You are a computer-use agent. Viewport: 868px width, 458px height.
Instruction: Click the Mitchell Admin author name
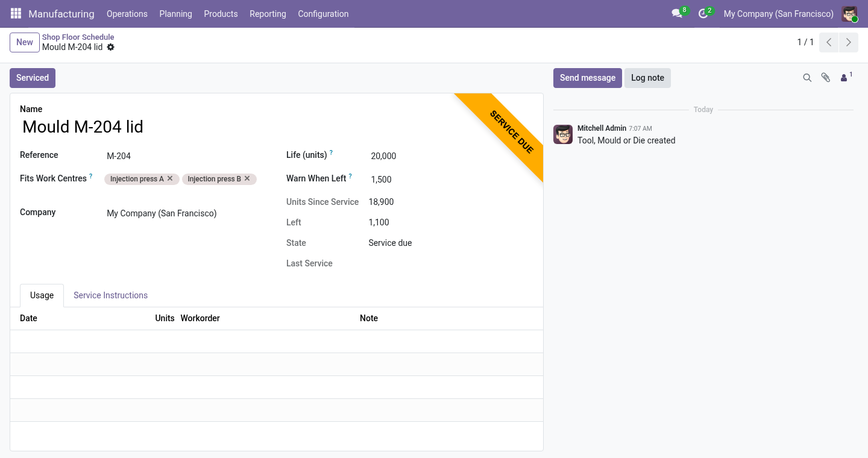coord(602,128)
